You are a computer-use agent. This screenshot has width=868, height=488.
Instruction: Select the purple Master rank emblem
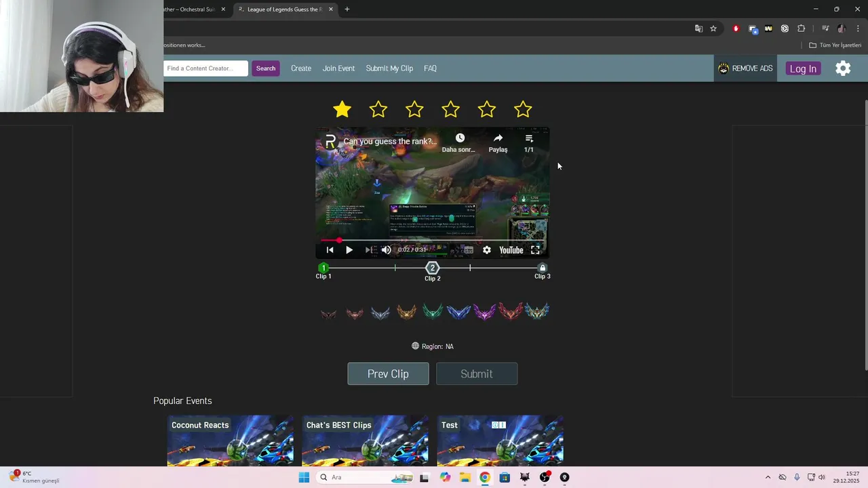pos(484,312)
